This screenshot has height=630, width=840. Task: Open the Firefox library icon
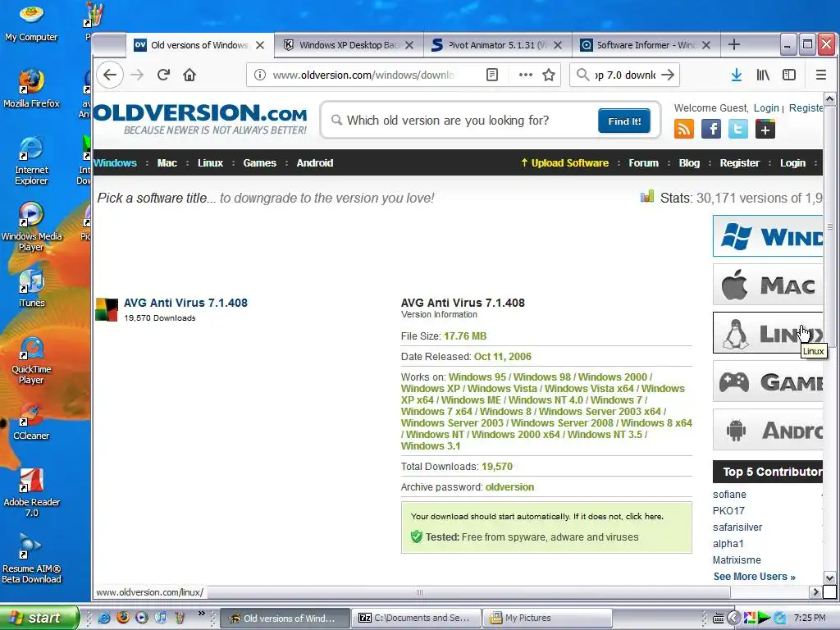pos(763,75)
